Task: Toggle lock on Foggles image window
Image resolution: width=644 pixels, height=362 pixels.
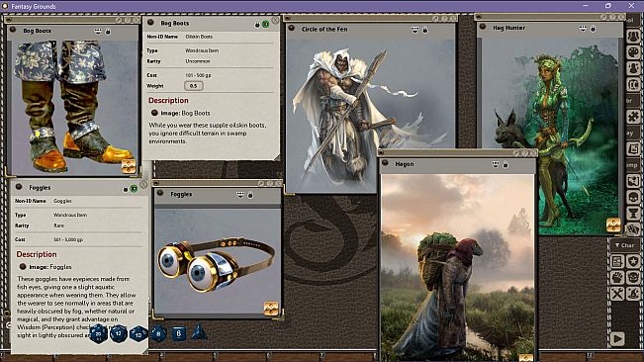Action: point(250,195)
